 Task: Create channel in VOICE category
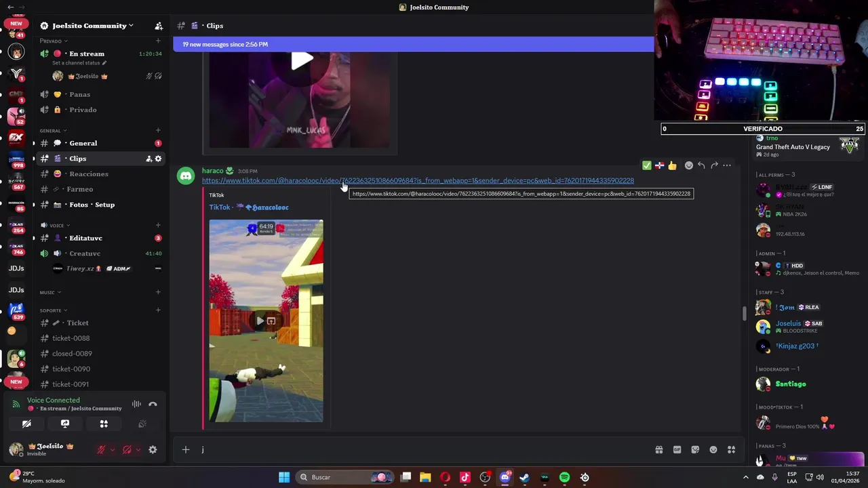pos(158,225)
